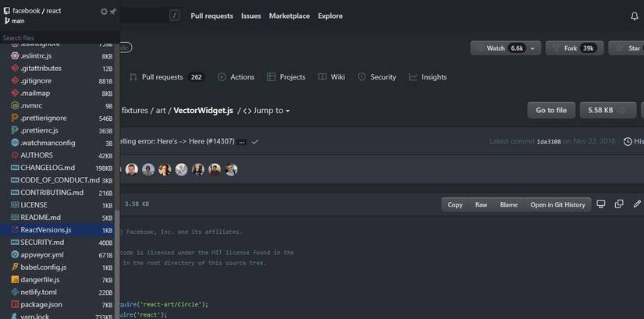644x319 pixels.
Task: Click the .gitattributes file icon
Action: tap(15, 68)
